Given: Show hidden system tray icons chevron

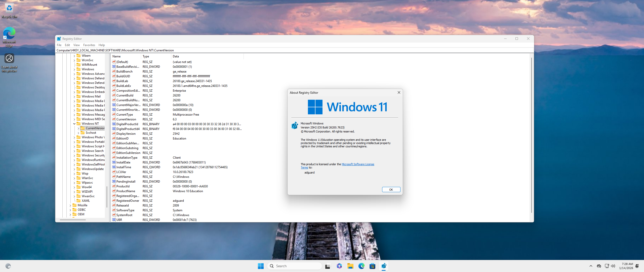Looking at the screenshot, I should 591,266.
